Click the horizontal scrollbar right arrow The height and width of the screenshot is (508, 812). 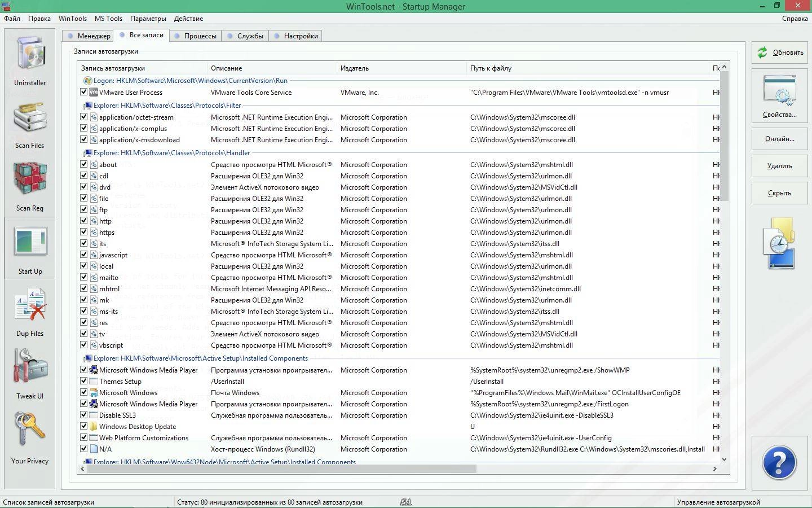pyautogui.click(x=715, y=468)
